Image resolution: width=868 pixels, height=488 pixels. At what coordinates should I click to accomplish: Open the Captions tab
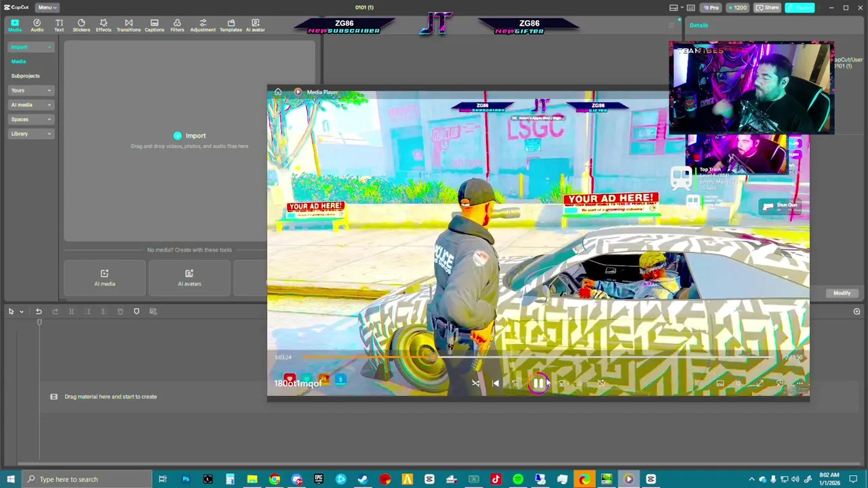154,25
